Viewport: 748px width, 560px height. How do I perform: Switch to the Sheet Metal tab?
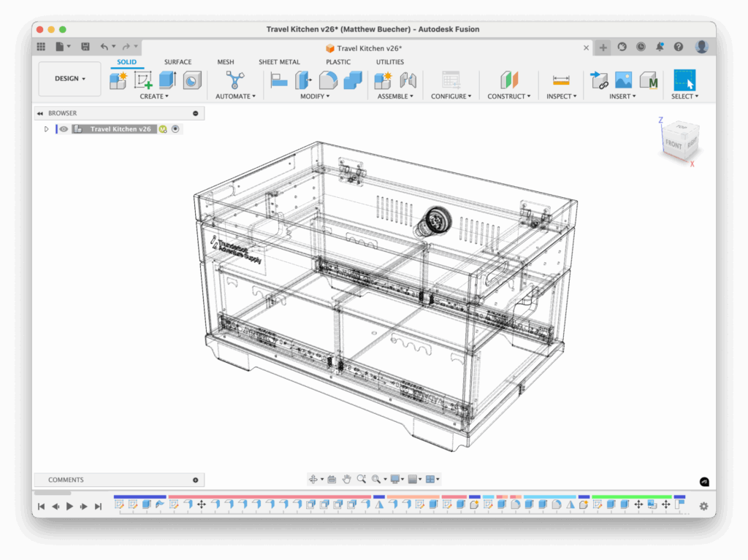point(279,62)
